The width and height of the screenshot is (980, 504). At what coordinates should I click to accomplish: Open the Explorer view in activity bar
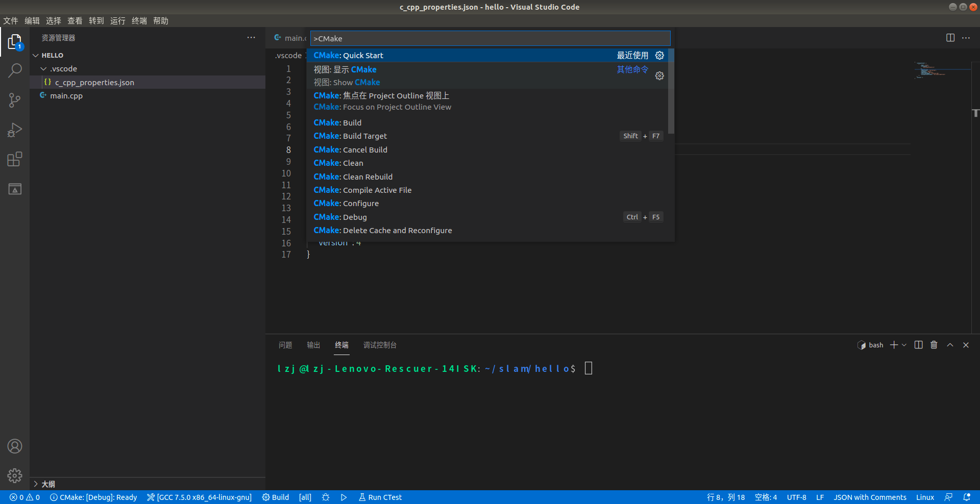click(x=15, y=42)
